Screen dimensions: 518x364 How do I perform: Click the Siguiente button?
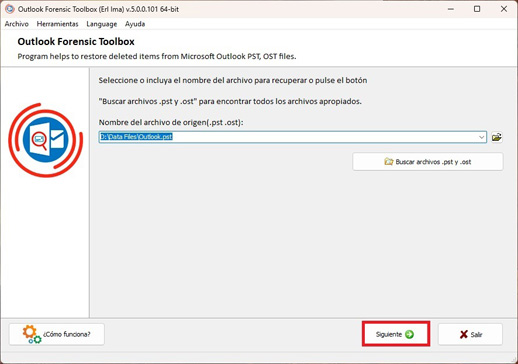[x=396, y=334]
